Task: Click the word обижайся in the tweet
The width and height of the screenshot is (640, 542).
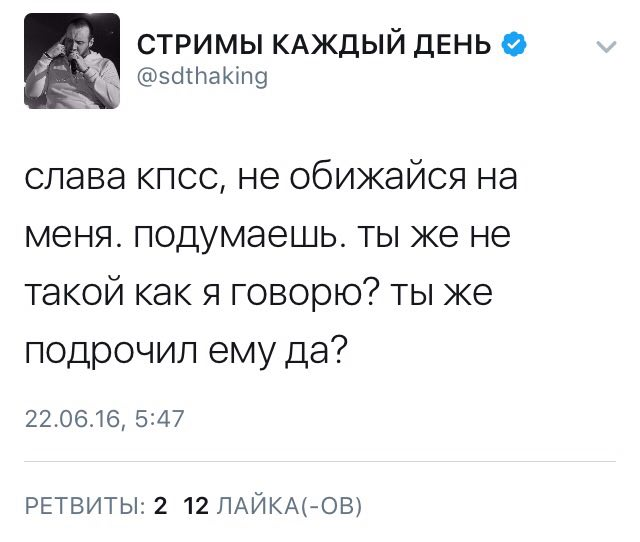Action: click(378, 176)
